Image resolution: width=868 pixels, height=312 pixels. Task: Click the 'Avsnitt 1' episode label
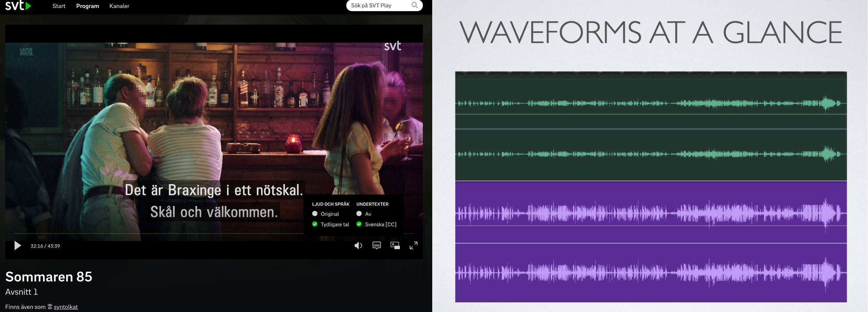click(x=22, y=292)
